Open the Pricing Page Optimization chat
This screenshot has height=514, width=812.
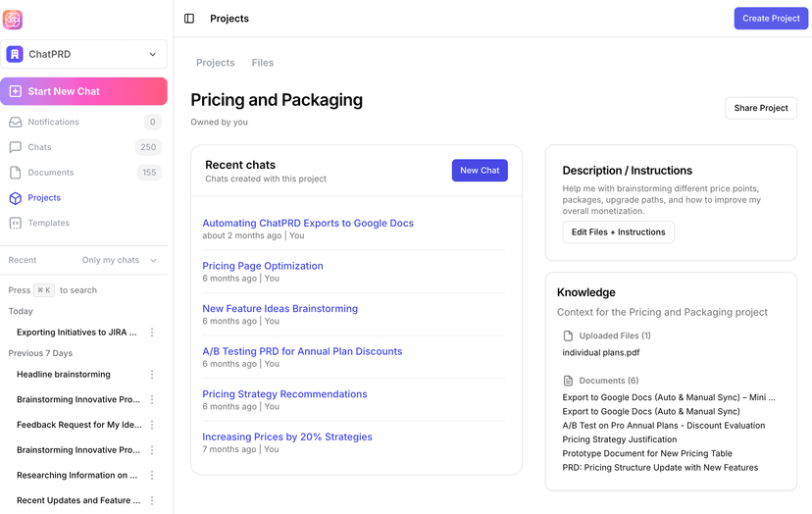pyautogui.click(x=263, y=266)
